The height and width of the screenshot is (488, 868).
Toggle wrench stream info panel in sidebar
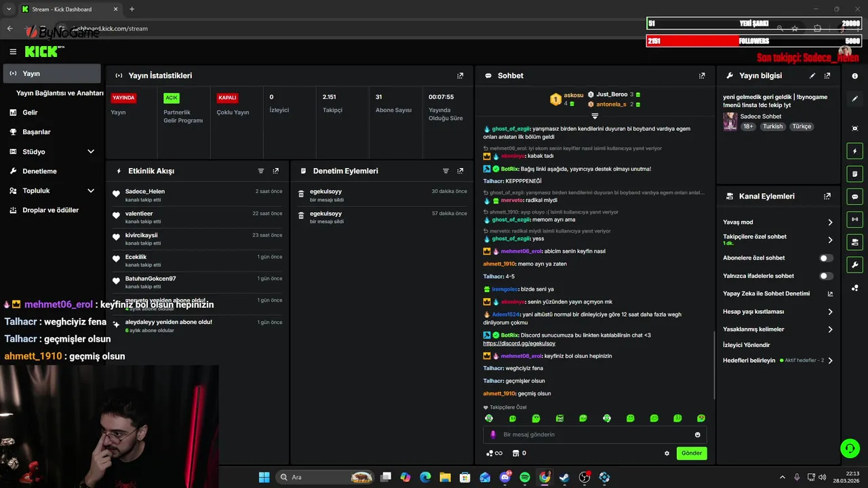coord(854,264)
